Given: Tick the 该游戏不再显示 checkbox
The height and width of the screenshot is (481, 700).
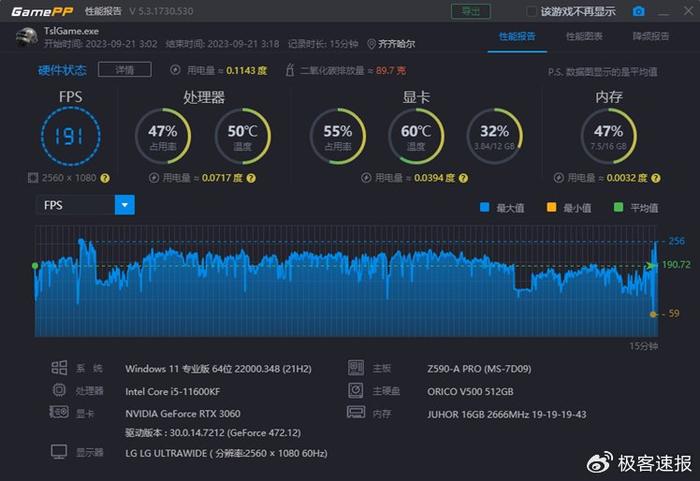Looking at the screenshot, I should click(531, 11).
